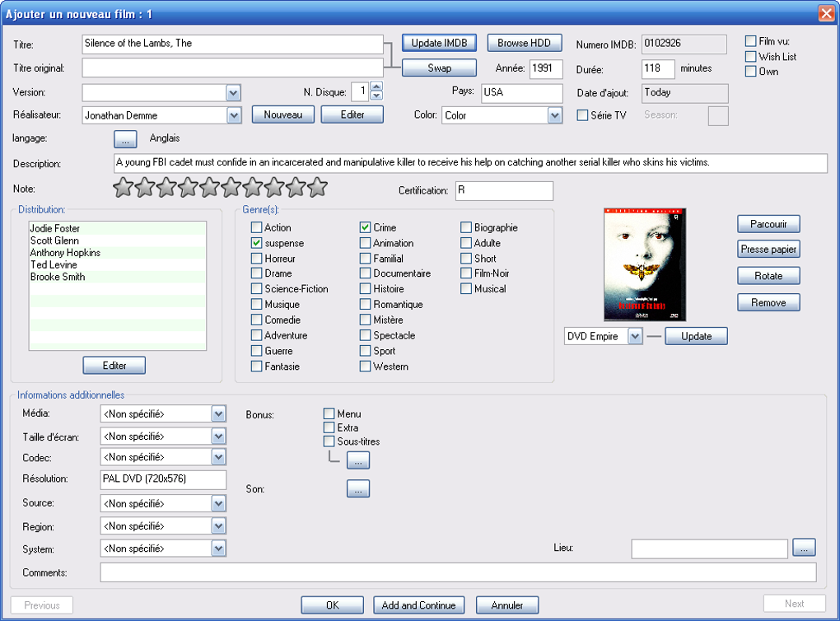Click the Update IMDB button
This screenshot has width=840, height=621.
pyautogui.click(x=439, y=42)
